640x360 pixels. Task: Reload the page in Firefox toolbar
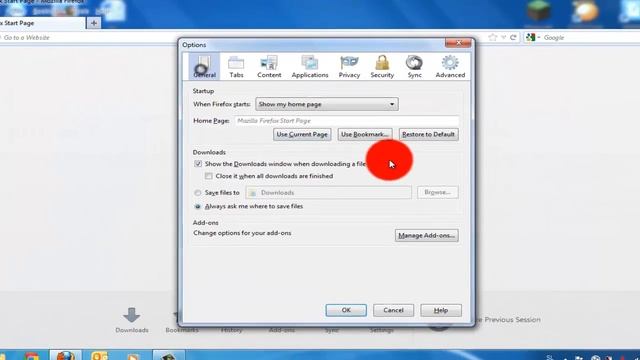[x=513, y=38]
